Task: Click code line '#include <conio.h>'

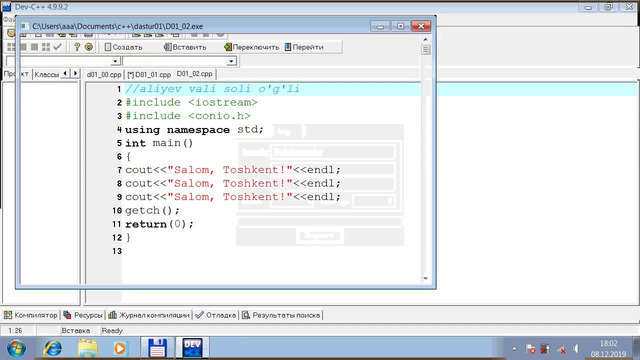Action: coord(188,116)
